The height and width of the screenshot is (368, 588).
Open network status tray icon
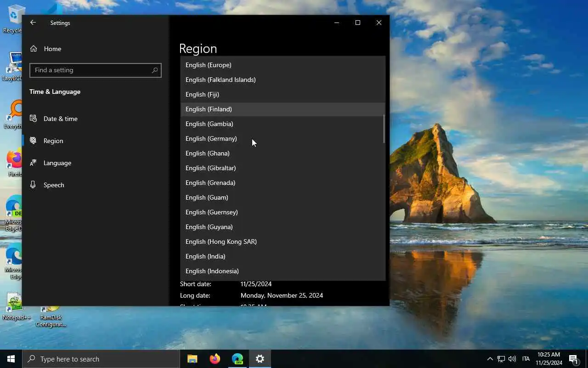coord(501,359)
